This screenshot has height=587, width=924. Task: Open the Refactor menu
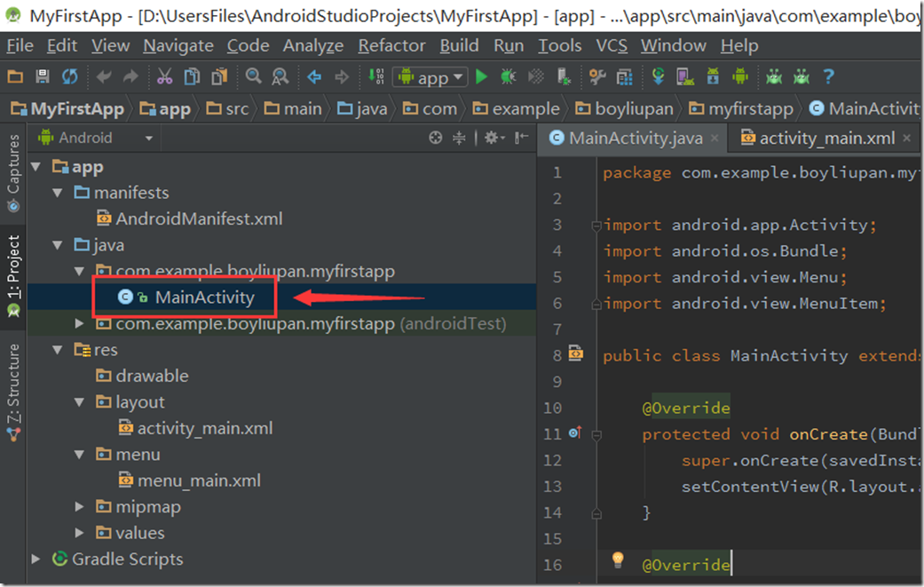click(391, 45)
